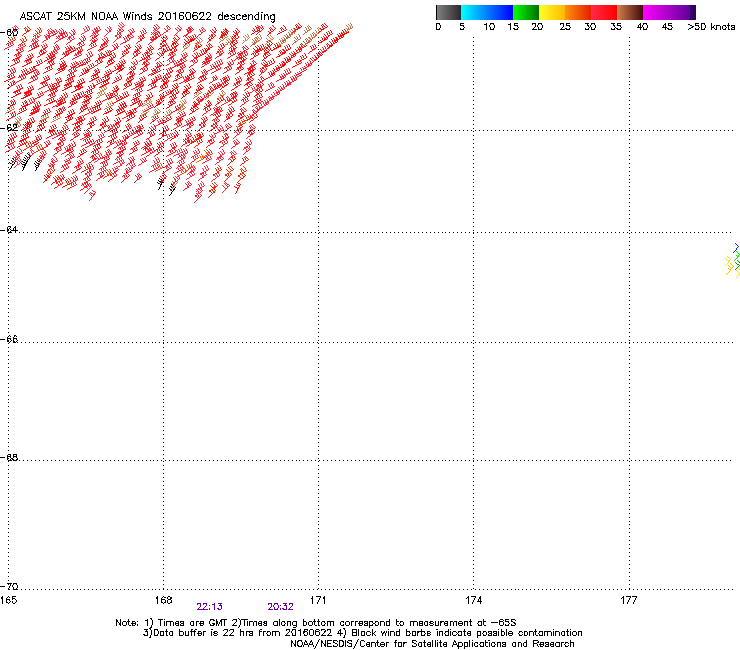Click the 171 longitude axis label

coord(318,600)
